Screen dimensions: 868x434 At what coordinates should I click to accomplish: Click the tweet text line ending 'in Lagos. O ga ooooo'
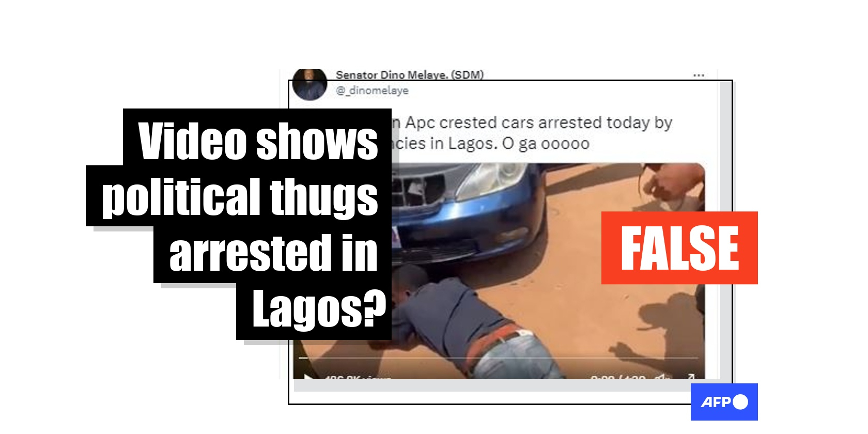click(491, 143)
